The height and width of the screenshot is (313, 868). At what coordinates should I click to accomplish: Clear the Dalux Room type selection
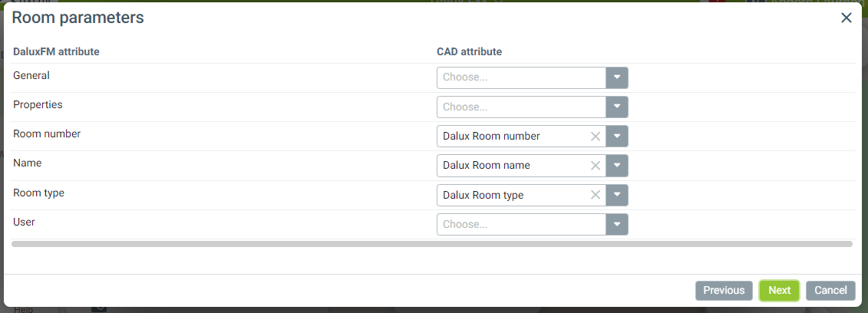tap(595, 195)
